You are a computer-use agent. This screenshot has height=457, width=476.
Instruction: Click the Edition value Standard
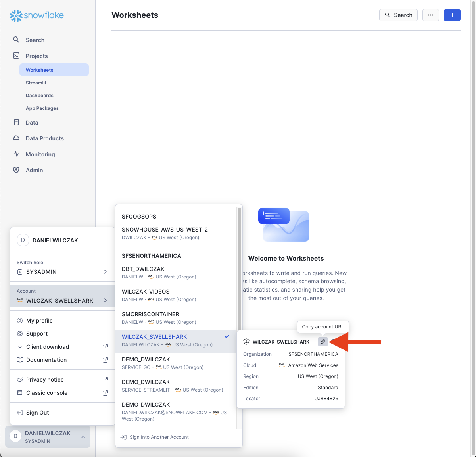tap(328, 388)
